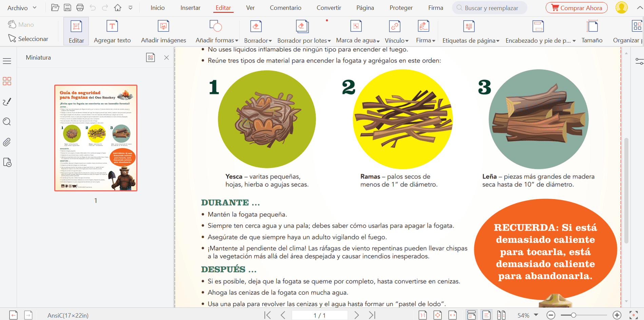Click Buscar y reemplazar field
This screenshot has height=320, width=644.
(489, 7)
